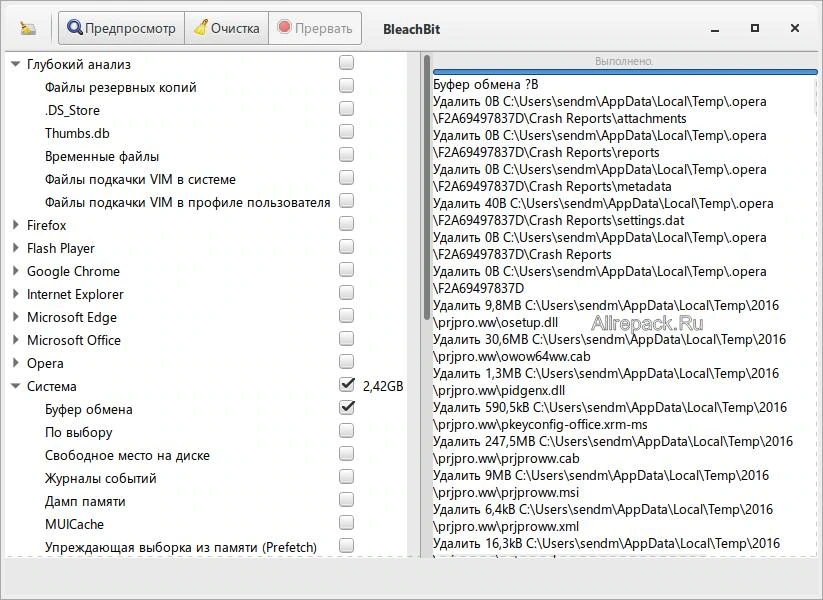Expand the Internet Explorer group
Viewport: 823px width, 600px height.
click(16, 294)
